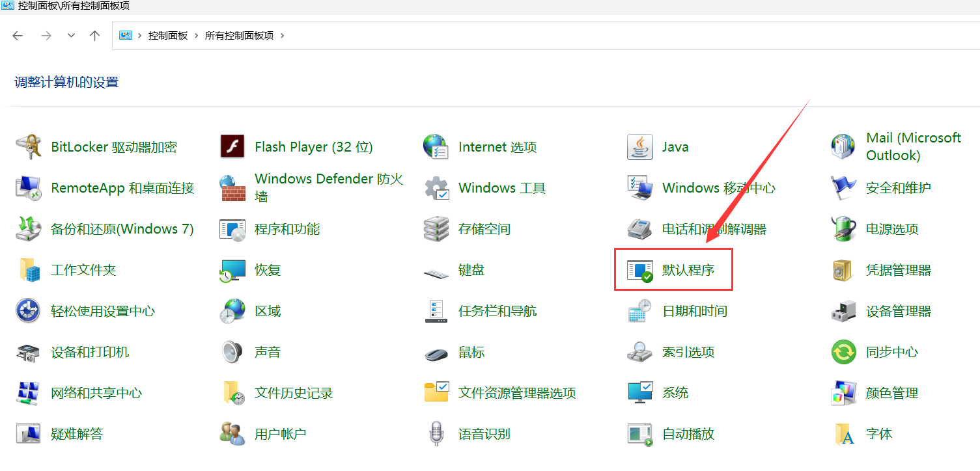
Task: Open the 备份和还原(Windows 7) icon
Action: (29, 229)
